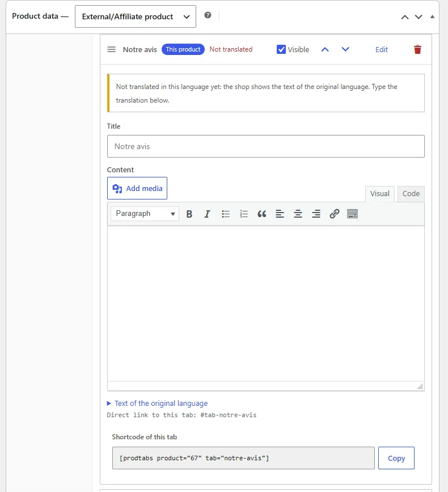
Task: Click into the Title input field
Action: click(x=266, y=146)
